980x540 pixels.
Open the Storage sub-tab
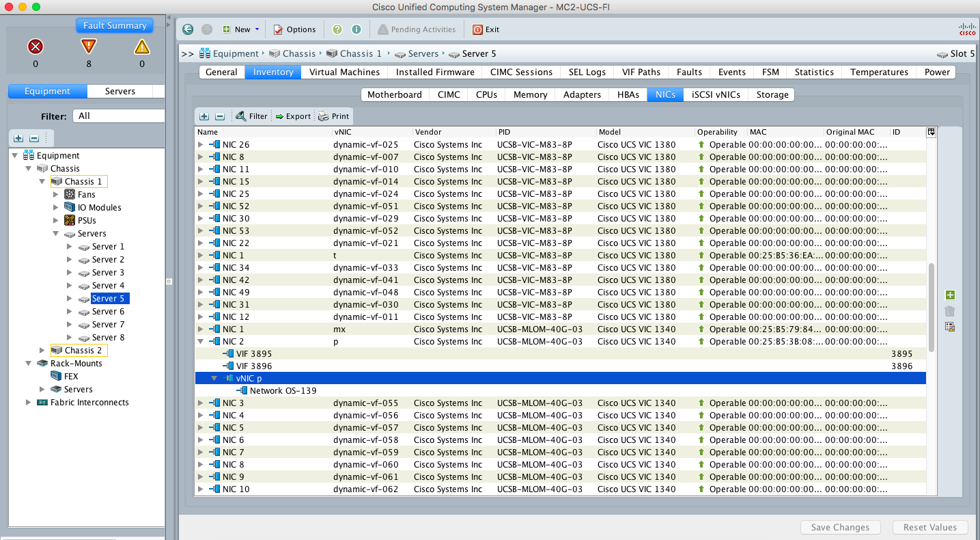(772, 94)
